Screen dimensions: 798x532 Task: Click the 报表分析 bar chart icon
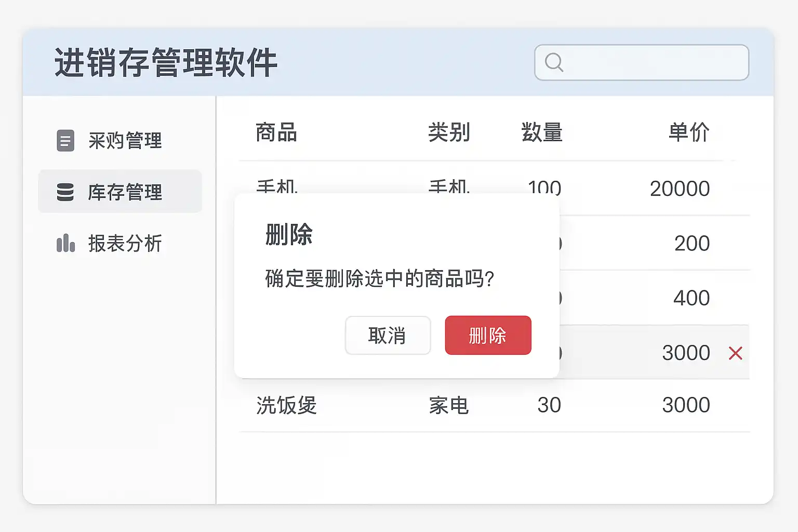pyautogui.click(x=65, y=243)
